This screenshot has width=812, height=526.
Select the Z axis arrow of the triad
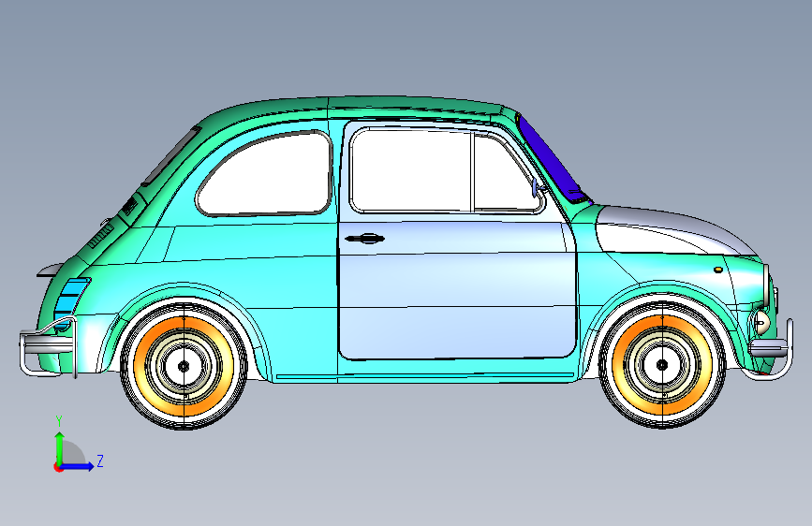(x=78, y=466)
